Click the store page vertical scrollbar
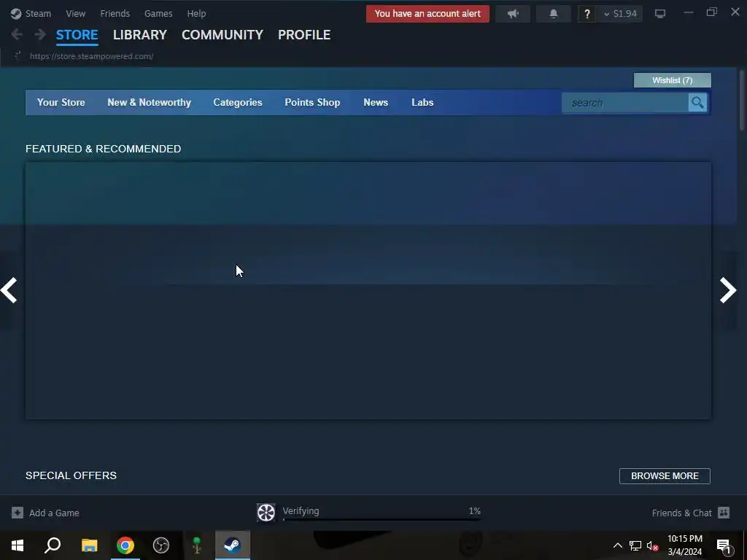This screenshot has width=747, height=560. point(741,100)
